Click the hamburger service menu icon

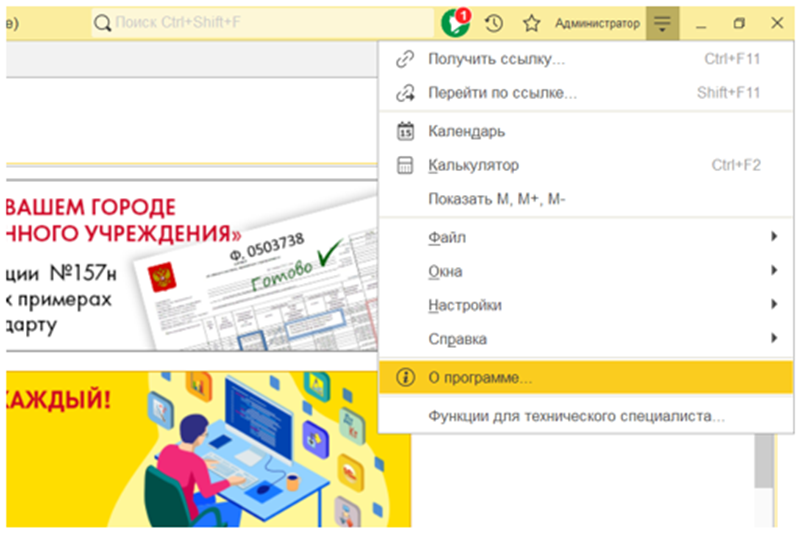coord(662,22)
